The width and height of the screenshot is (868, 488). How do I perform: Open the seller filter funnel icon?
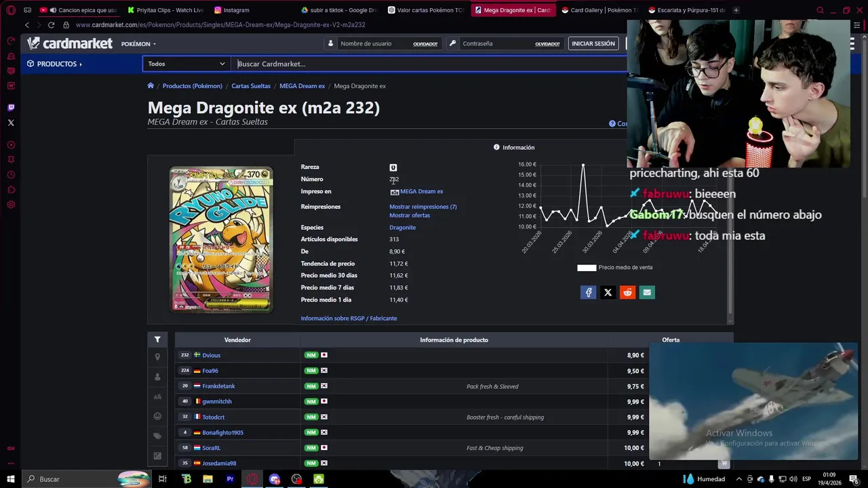157,340
